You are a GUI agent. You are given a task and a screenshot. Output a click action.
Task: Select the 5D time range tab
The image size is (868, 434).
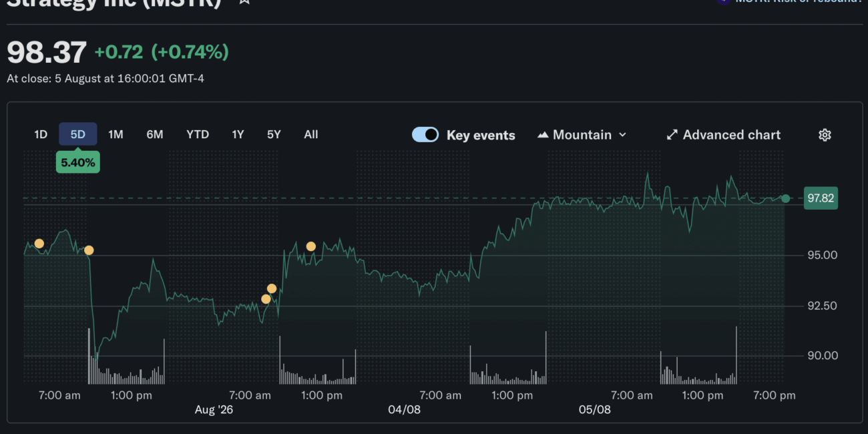point(78,134)
